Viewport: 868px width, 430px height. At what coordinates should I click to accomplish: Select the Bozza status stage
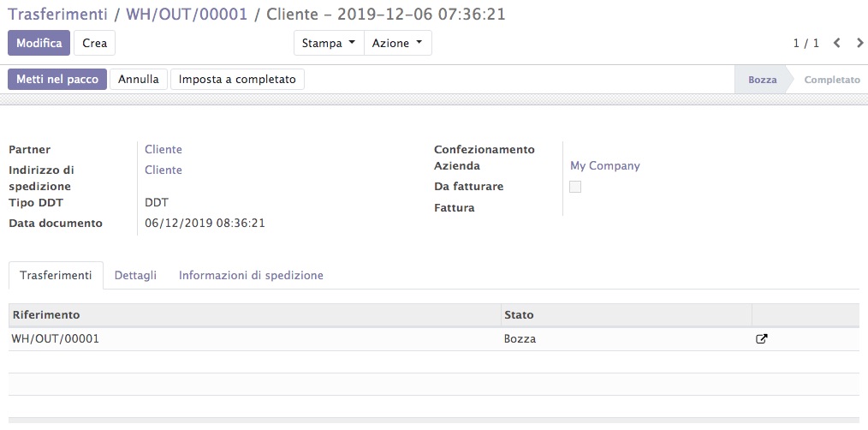click(x=762, y=80)
